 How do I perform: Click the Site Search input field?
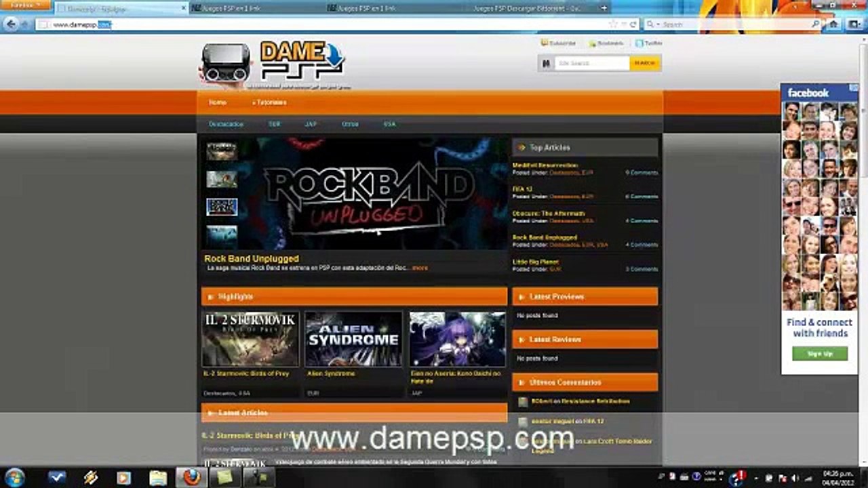point(592,63)
